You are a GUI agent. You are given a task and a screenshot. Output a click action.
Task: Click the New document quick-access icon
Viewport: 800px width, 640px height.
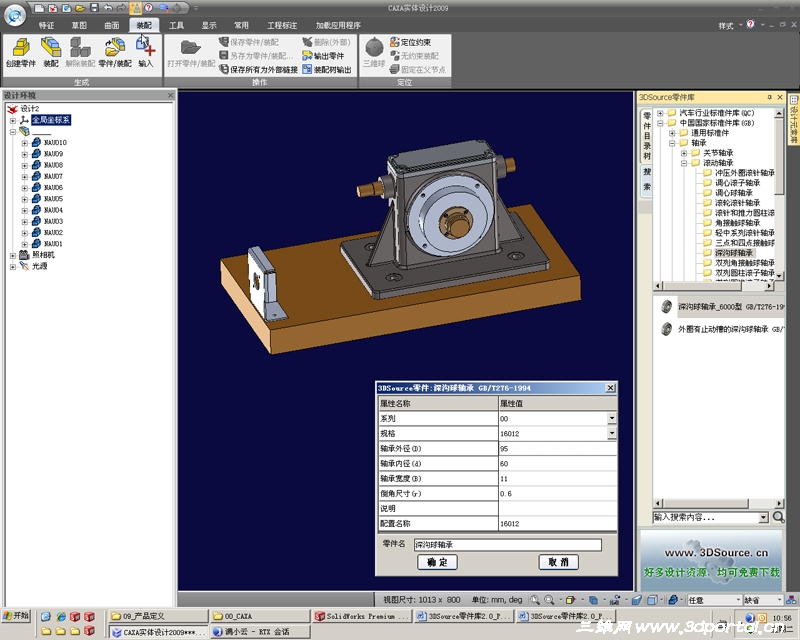39,8
